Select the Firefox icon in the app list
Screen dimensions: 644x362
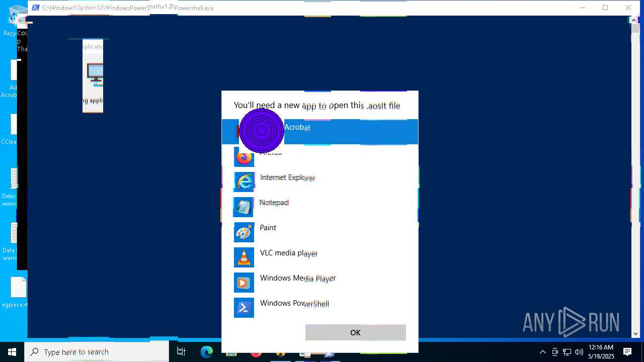click(244, 157)
